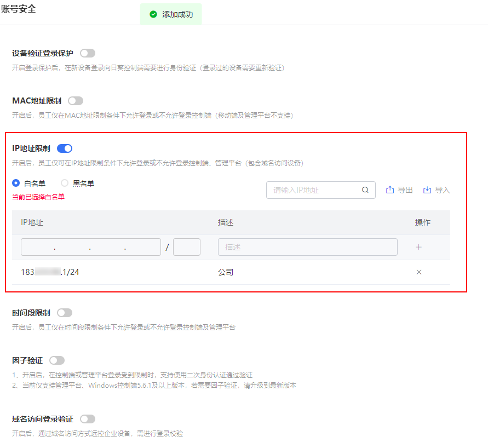488x448 pixels.
Task: Click the plus icon to add IP row
Action: pyautogui.click(x=419, y=247)
